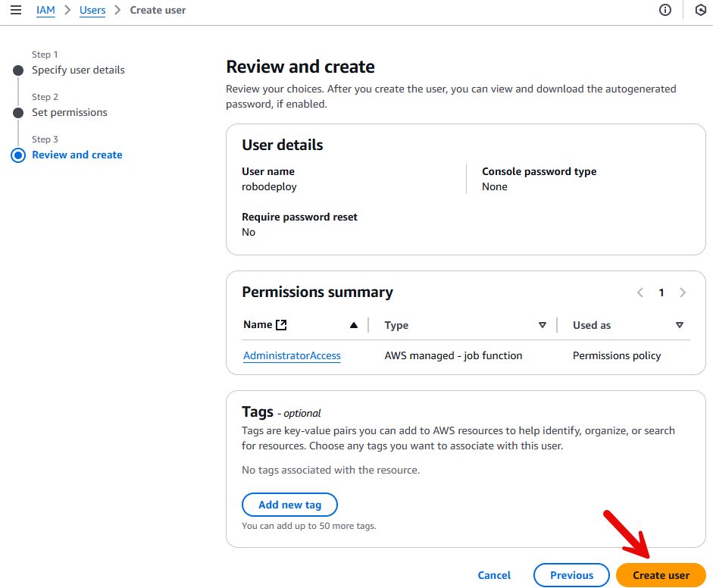Viewport: 713px width, 588px height.
Task: Go to next permissions page arrow
Action: click(x=683, y=292)
